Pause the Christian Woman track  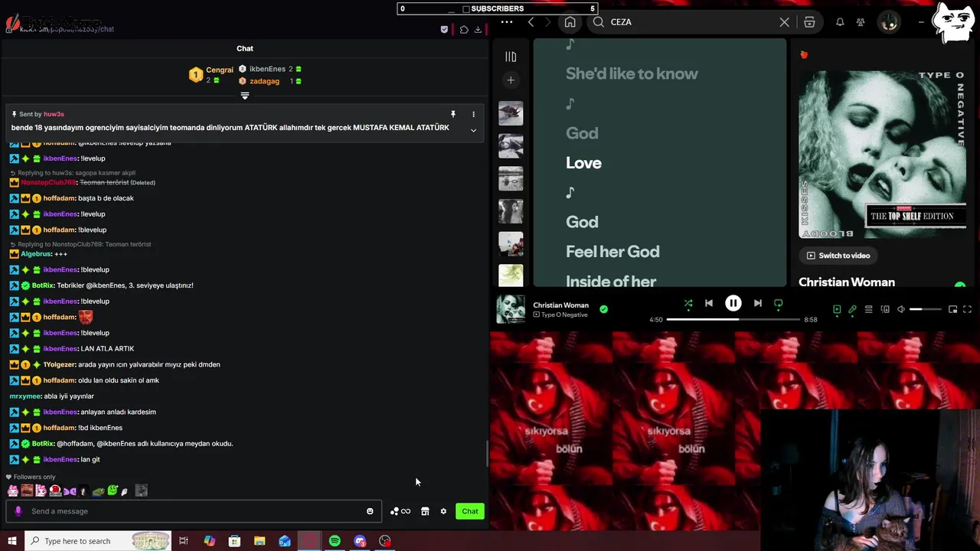tap(733, 303)
